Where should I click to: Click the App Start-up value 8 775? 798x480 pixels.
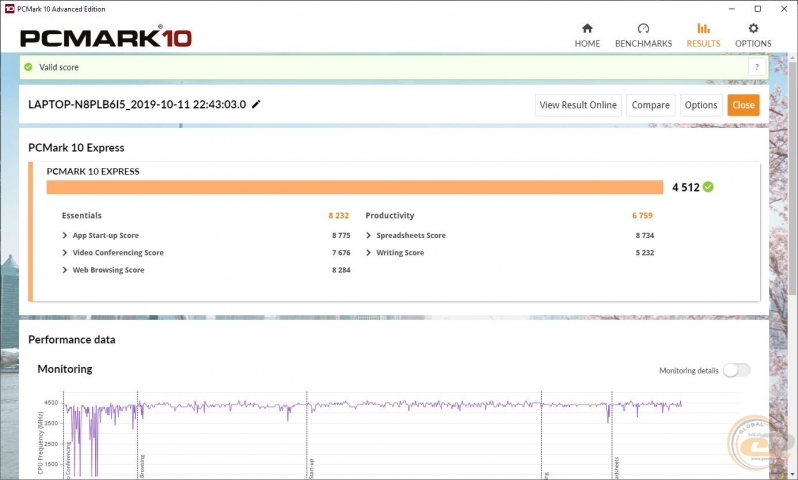click(341, 235)
